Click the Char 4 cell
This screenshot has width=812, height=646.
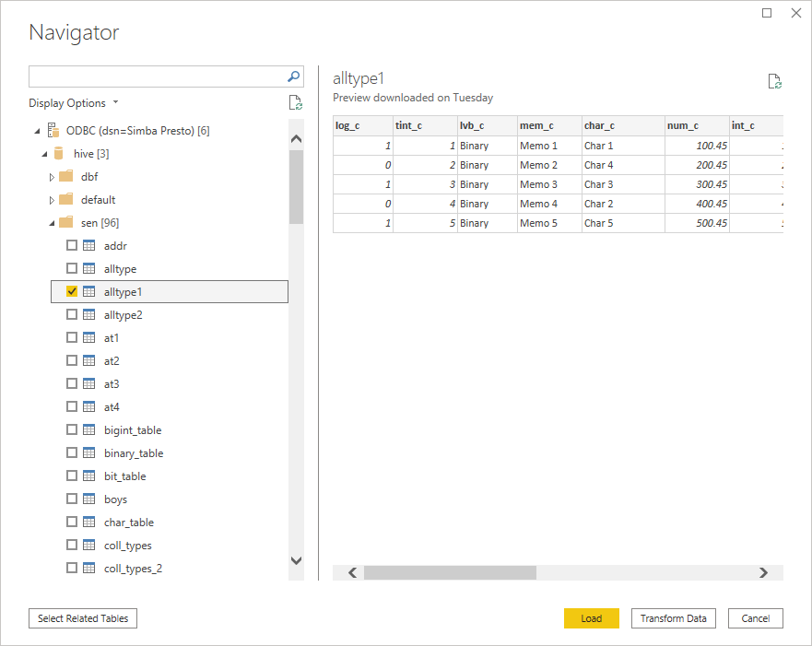click(623, 165)
